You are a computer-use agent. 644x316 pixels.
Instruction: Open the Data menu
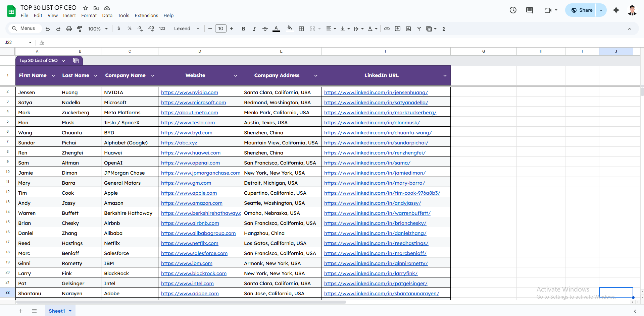107,15
